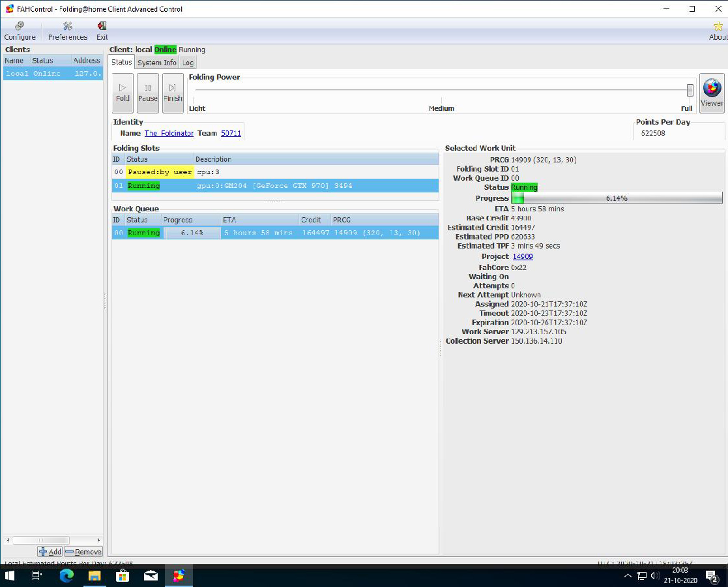Open the Project 14909 link
Viewport: 728px width, 587px height.
[523, 256]
